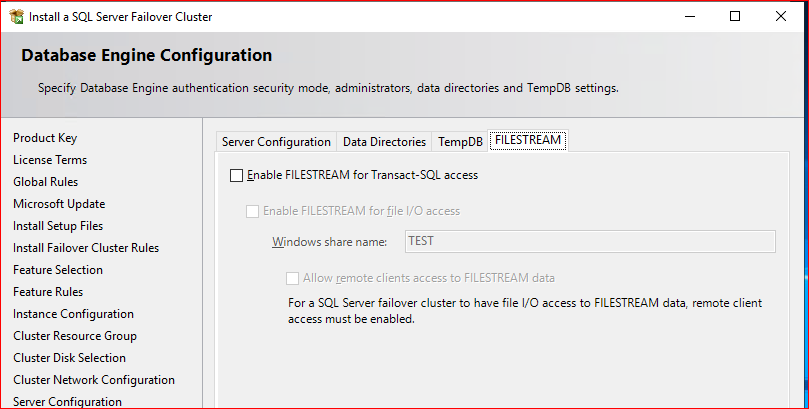Click the Windows share name field

[590, 241]
